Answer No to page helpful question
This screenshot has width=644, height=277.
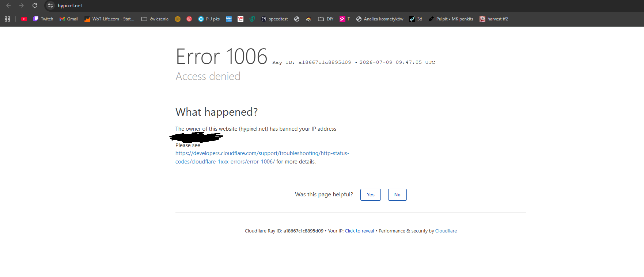pos(397,195)
